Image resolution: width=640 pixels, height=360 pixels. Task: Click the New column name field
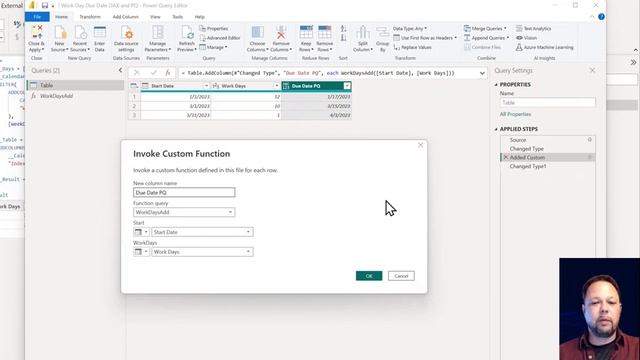pos(184,192)
